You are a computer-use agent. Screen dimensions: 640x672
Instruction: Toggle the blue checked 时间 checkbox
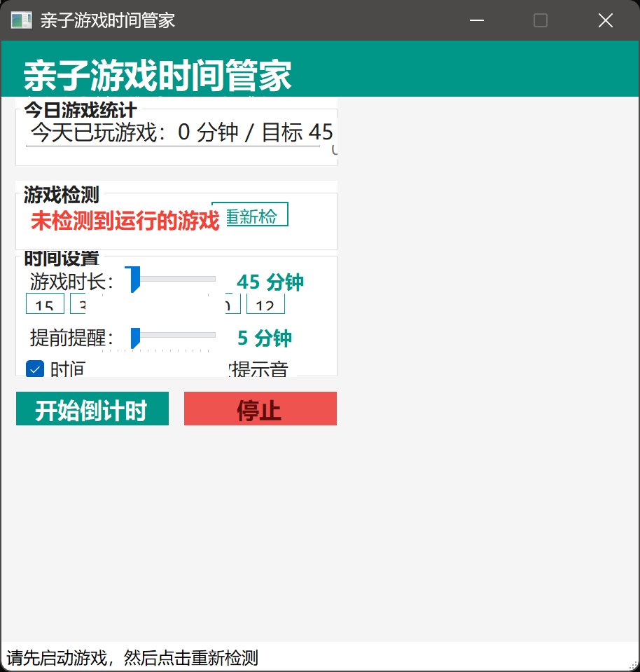pos(35,369)
